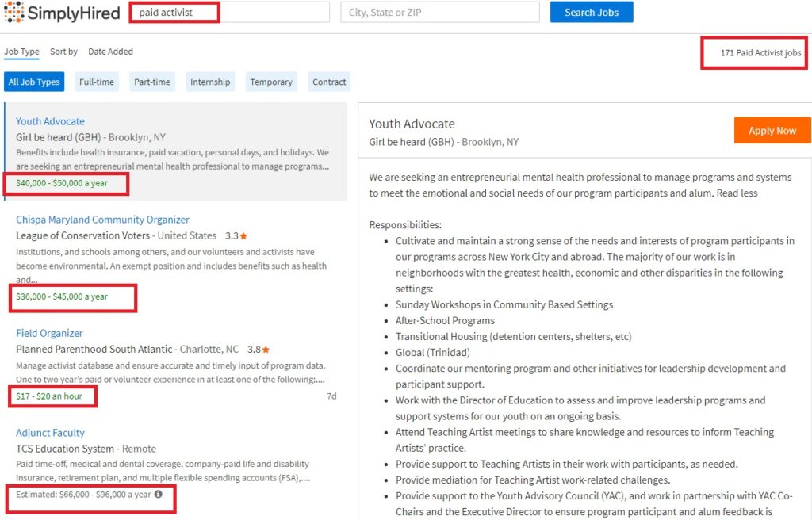Click the info icon beside estimated salary
This screenshot has width=812, height=520.
(158, 495)
